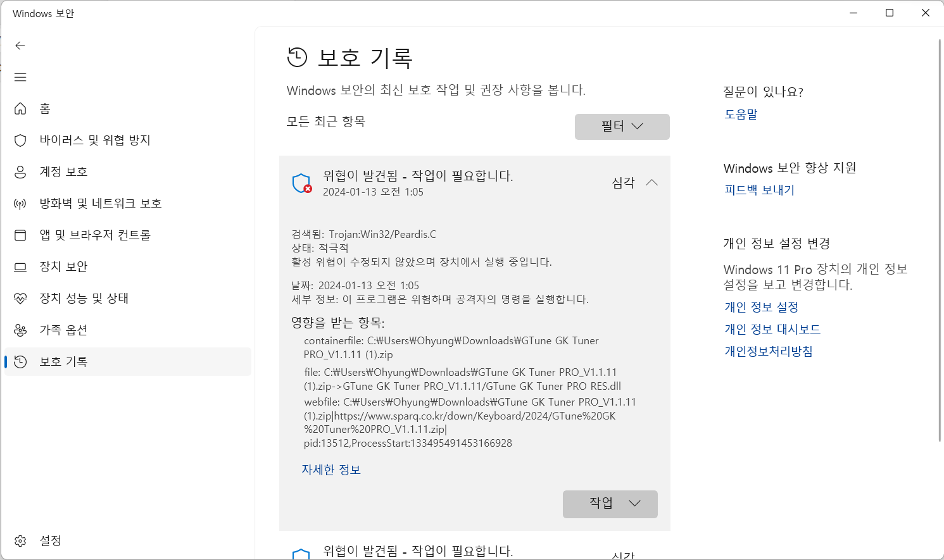Click the detected threat name Trojan:Win32/Peardis.C
This screenshot has width=944, height=560.
(x=382, y=235)
